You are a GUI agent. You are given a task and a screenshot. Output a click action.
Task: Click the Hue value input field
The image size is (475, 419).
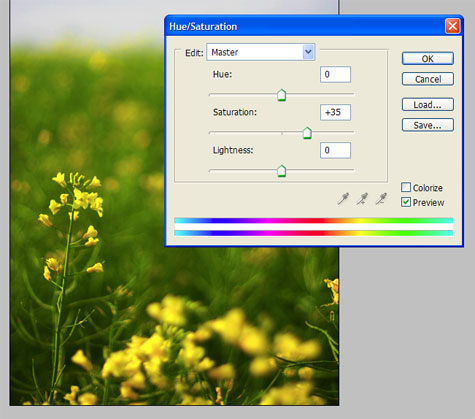pos(335,74)
